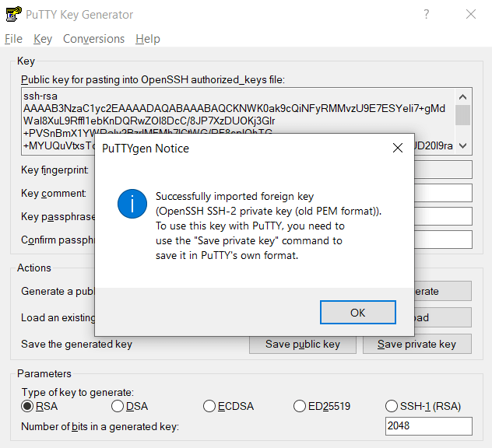Click the Key fingerprint field's visible end
Image resolution: width=492 pixels, height=448 pixels.
point(443,170)
